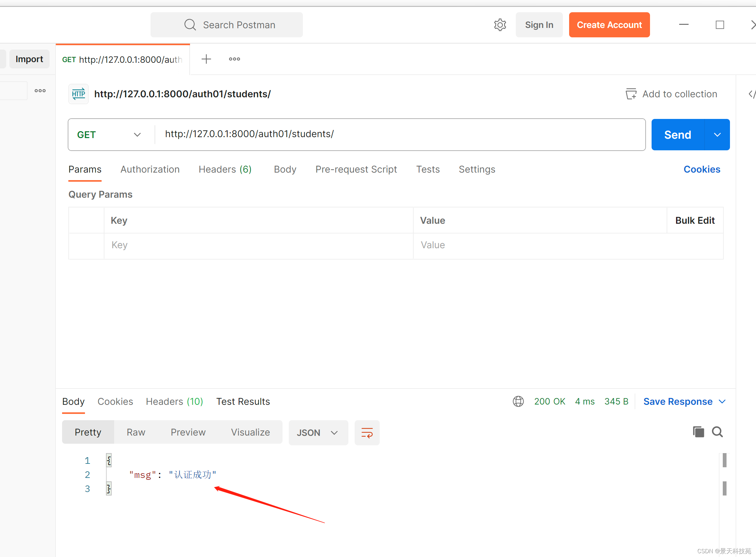Open the request Settings tab
This screenshot has width=756, height=557.
tap(477, 169)
